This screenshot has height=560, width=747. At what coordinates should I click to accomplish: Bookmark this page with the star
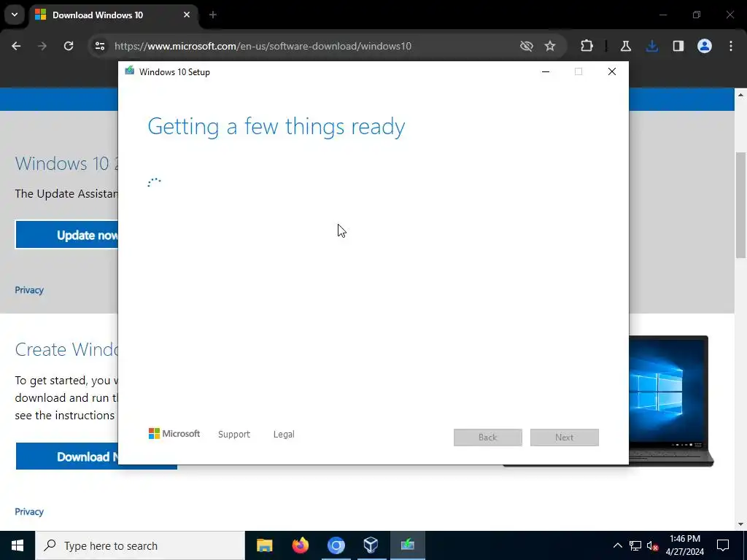550,46
